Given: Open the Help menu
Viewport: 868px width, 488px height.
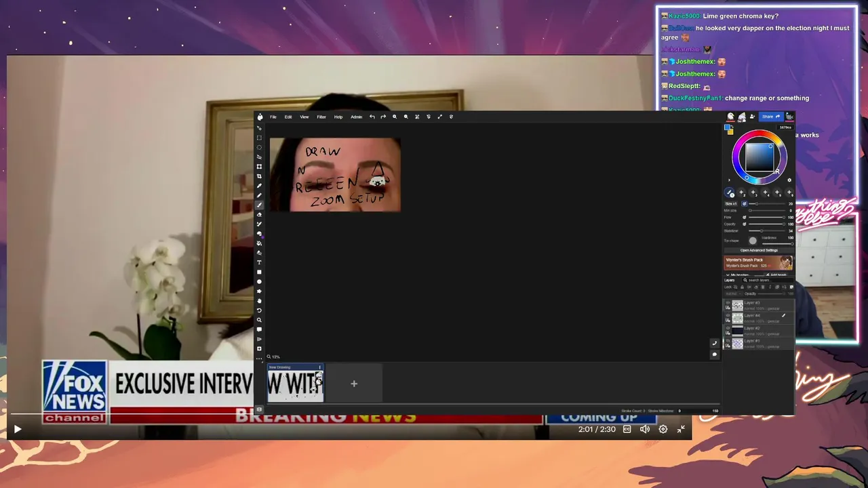Looking at the screenshot, I should (338, 117).
